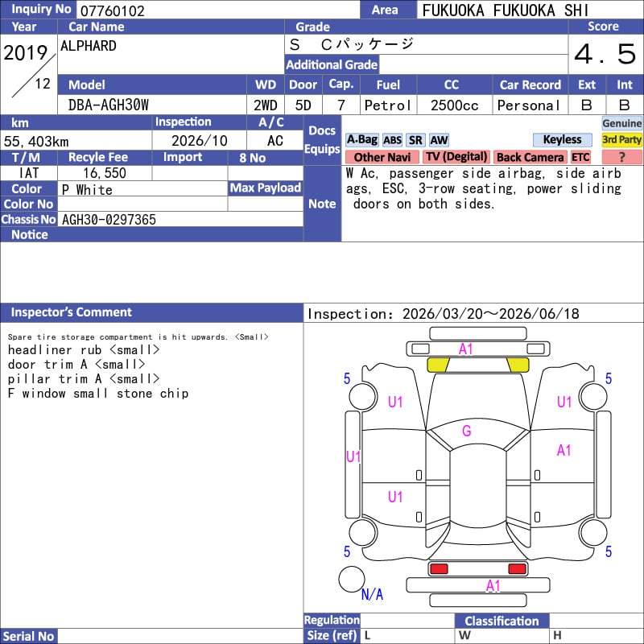
Task: Select the 3rd Party label
Action: 622,140
